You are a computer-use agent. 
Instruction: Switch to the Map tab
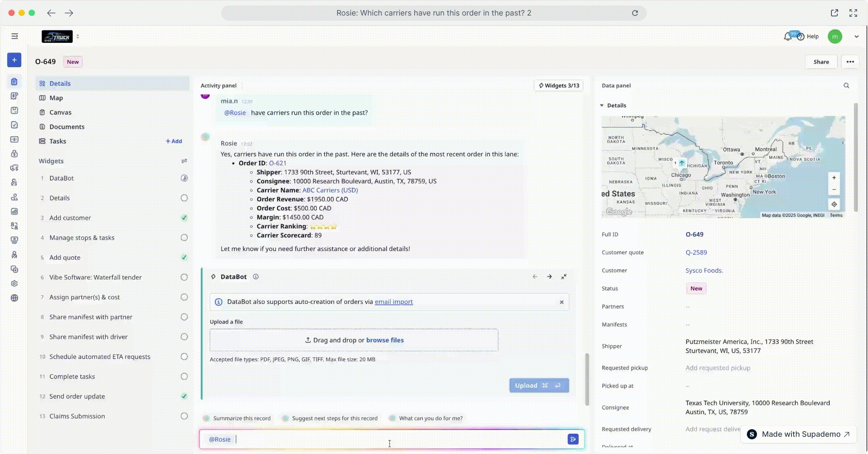(56, 98)
